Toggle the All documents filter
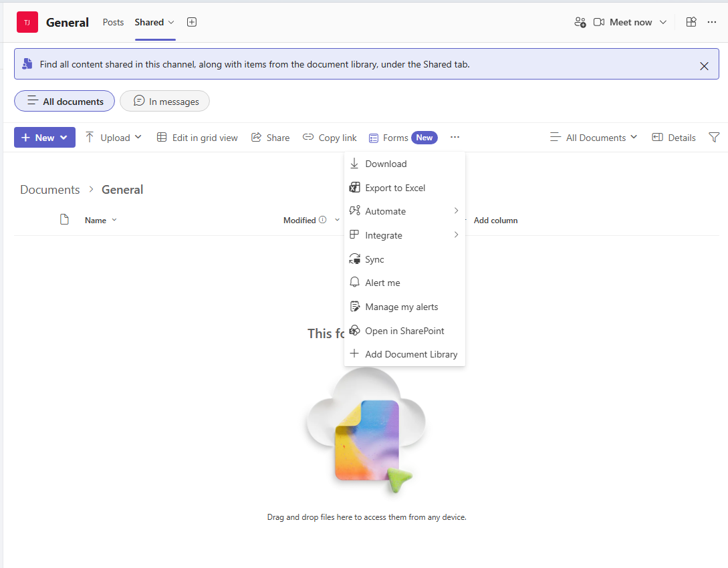This screenshot has width=728, height=568. 64,101
